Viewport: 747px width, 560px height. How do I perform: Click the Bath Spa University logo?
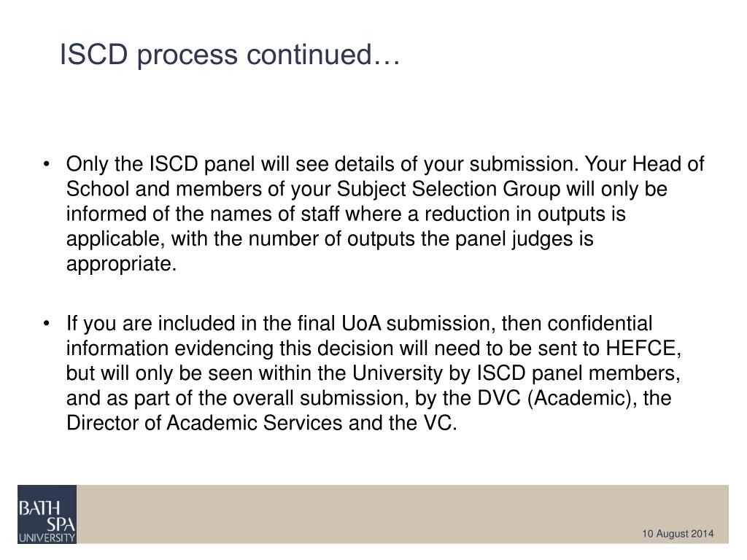47,514
